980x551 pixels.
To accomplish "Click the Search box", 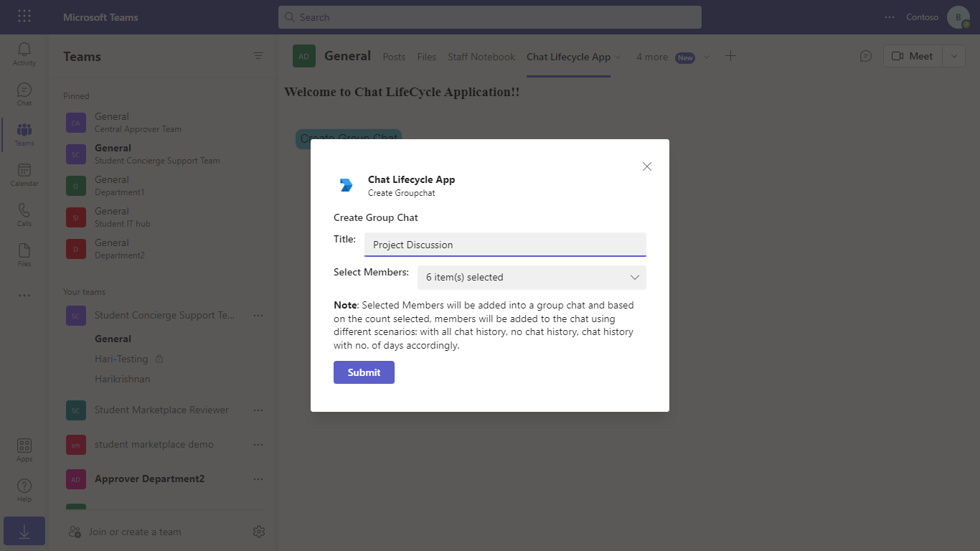I will [x=490, y=17].
